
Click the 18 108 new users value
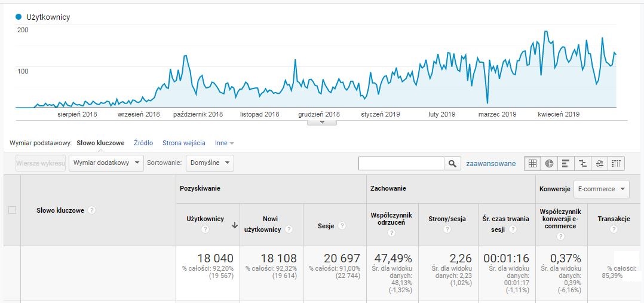[278, 258]
